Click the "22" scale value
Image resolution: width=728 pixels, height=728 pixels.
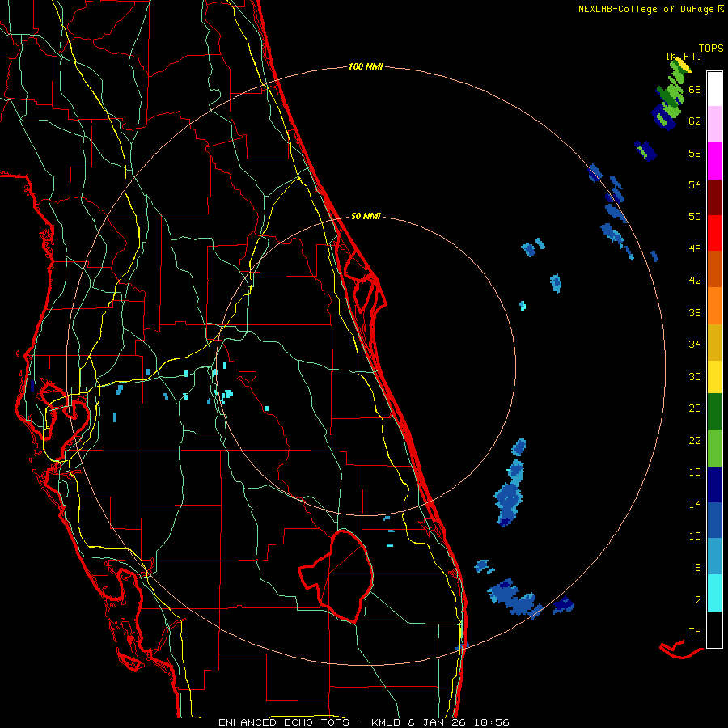pos(695,440)
